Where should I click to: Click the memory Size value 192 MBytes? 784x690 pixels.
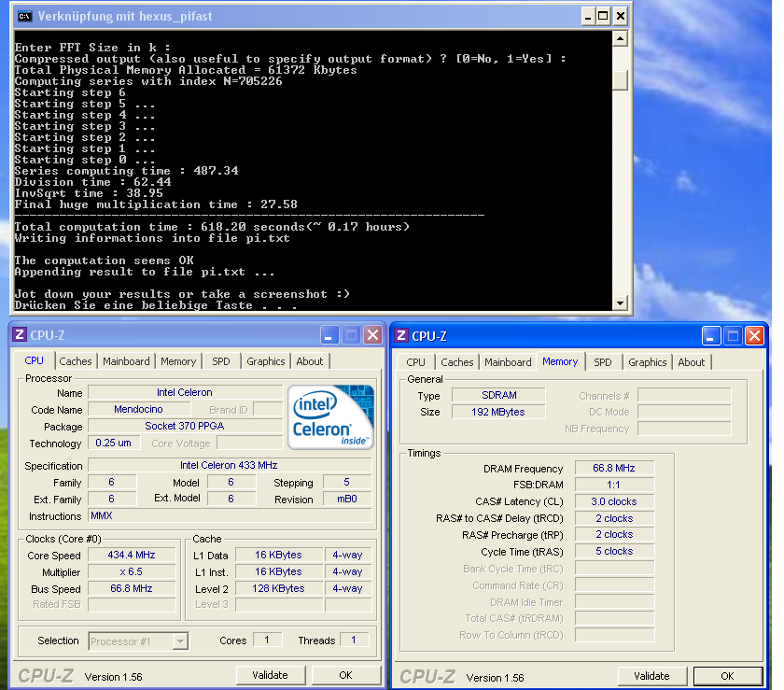point(498,412)
